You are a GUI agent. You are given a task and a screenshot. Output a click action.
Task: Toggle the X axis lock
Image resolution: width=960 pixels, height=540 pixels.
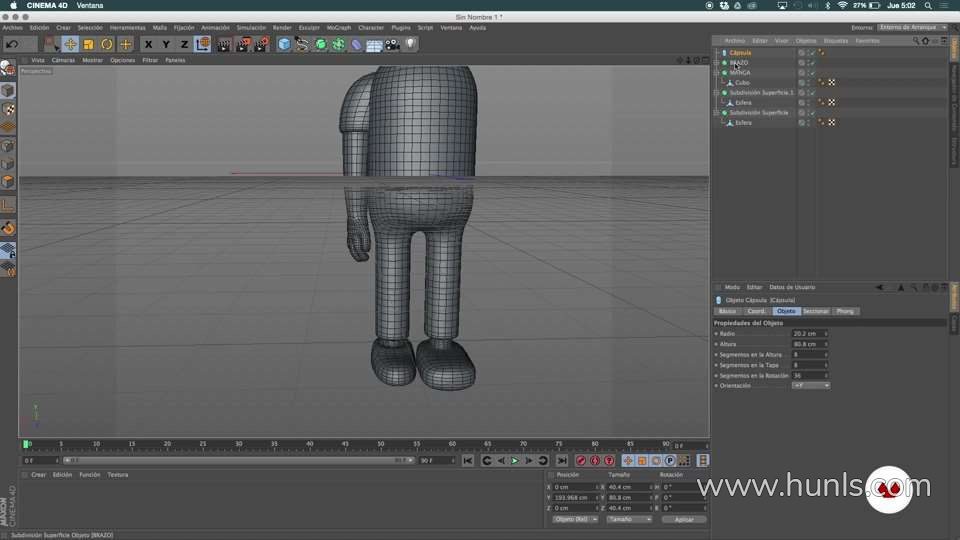click(149, 44)
